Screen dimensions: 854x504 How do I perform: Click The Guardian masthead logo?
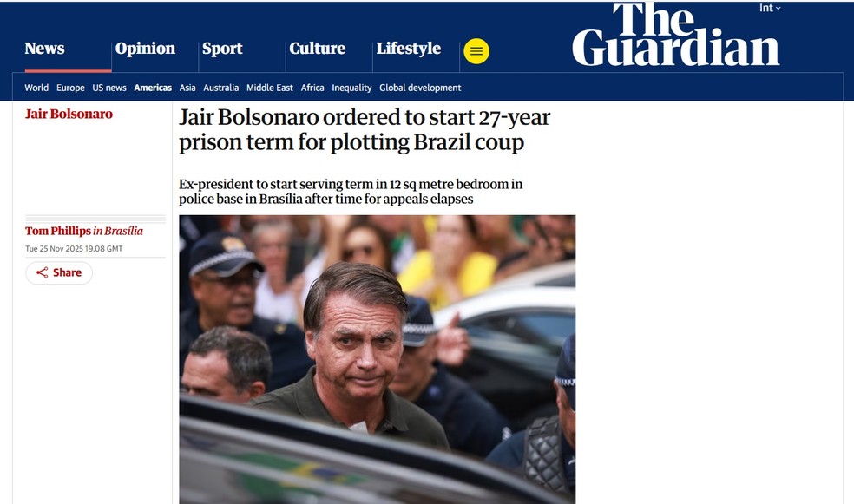676,37
